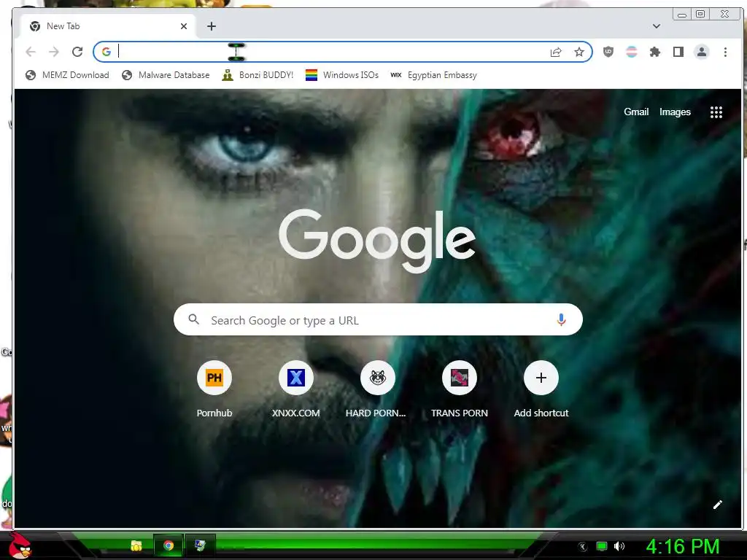Open the folder icon in taskbar
The image size is (747, 560).
[x=136, y=545]
